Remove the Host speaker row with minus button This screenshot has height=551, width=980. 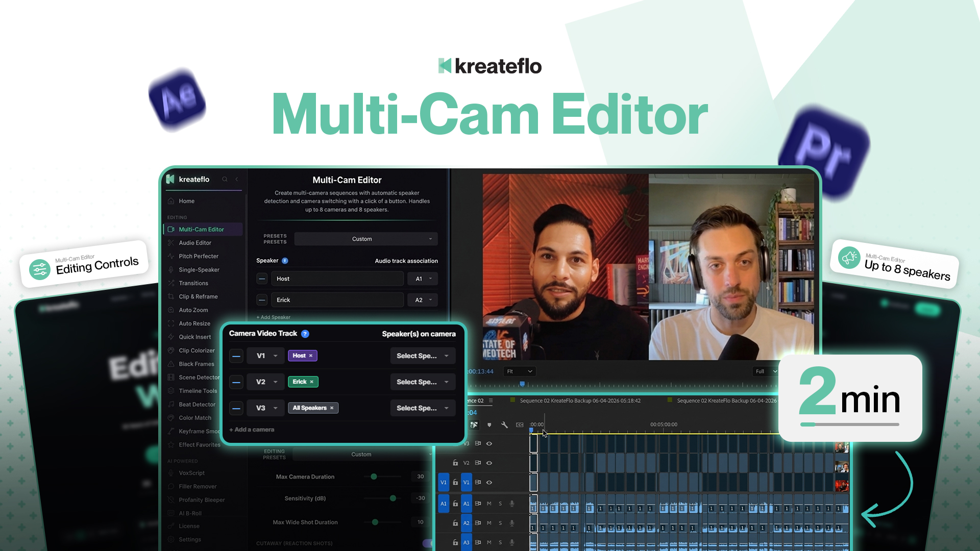click(262, 279)
